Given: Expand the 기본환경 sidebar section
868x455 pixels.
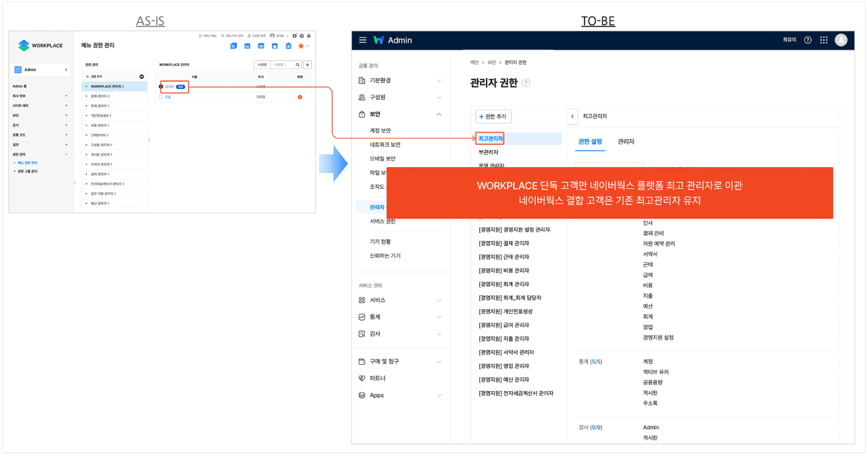Looking at the screenshot, I should coord(438,81).
